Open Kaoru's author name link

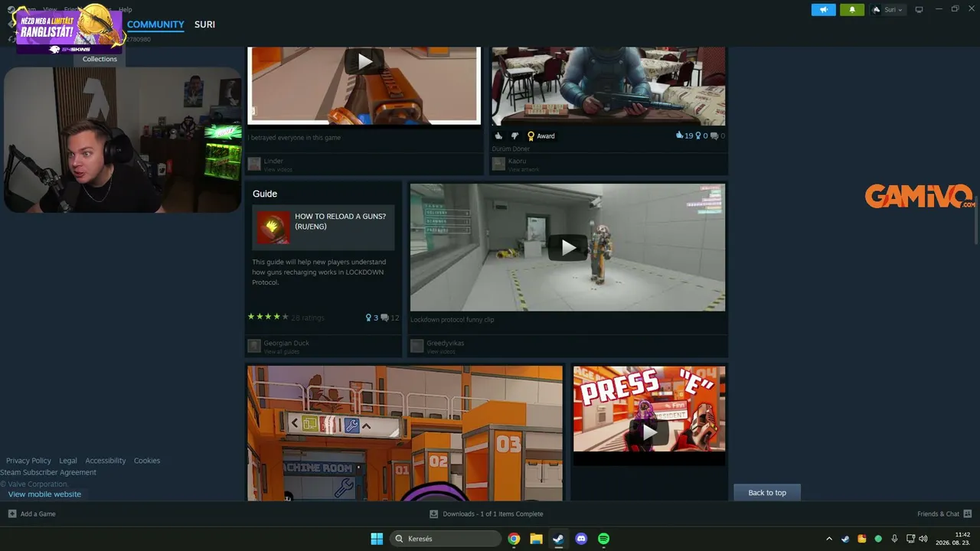tap(518, 161)
